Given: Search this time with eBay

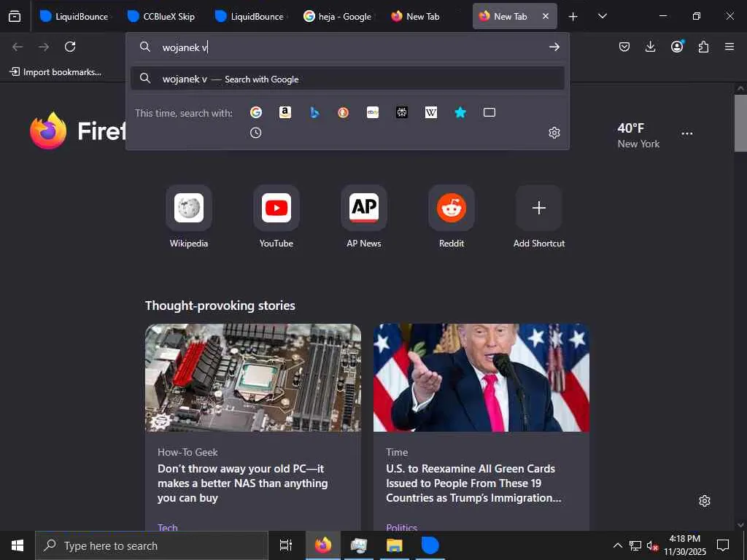Looking at the screenshot, I should click(373, 112).
